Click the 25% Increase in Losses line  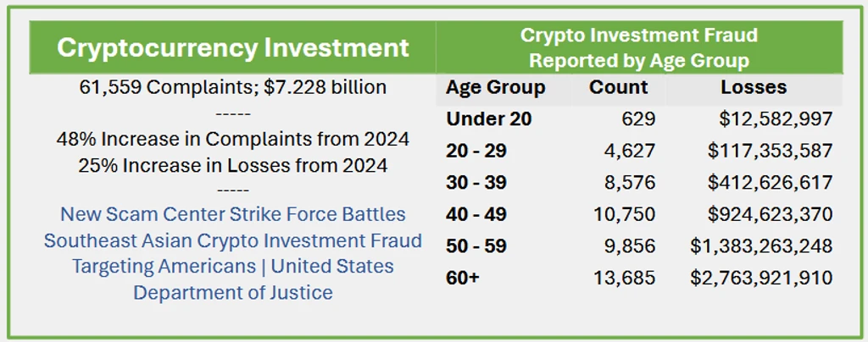(x=233, y=165)
